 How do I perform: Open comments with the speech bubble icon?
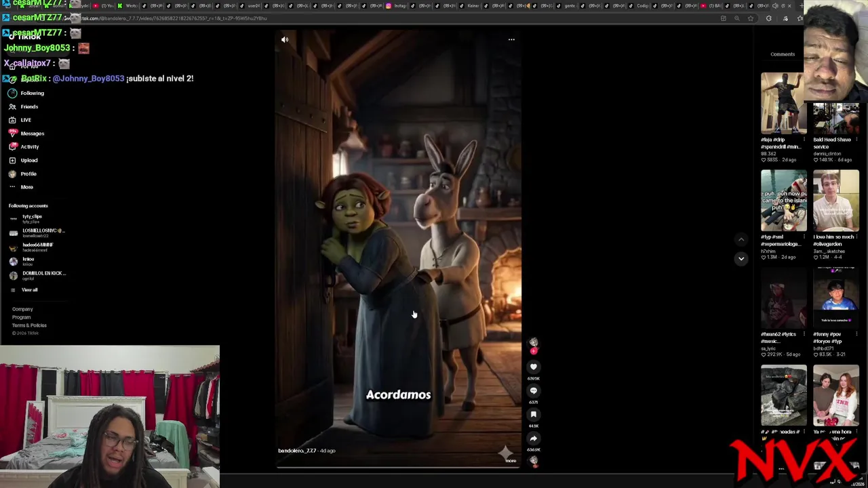534,390
